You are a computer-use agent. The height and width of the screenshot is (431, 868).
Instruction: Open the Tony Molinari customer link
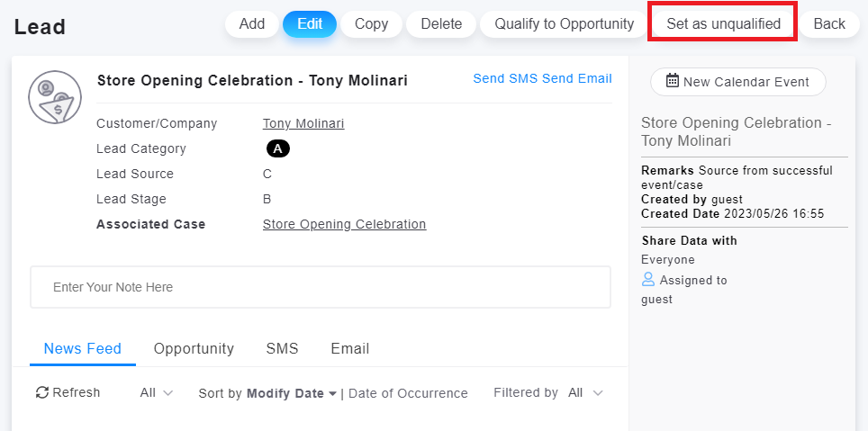[303, 124]
